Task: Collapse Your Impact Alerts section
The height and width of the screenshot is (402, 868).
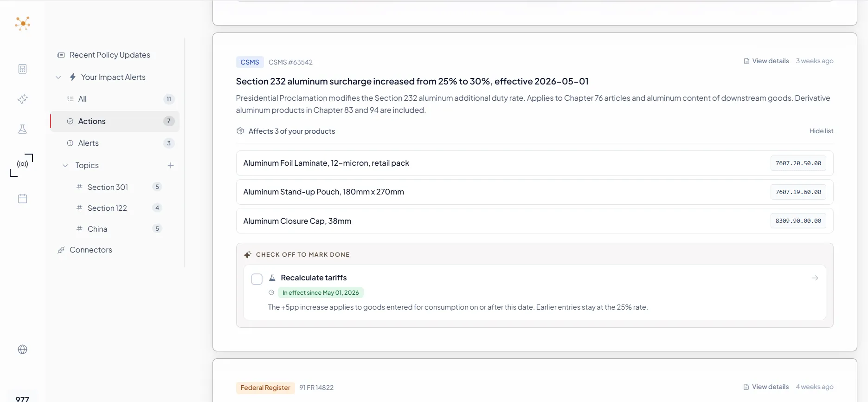Action: (x=58, y=78)
